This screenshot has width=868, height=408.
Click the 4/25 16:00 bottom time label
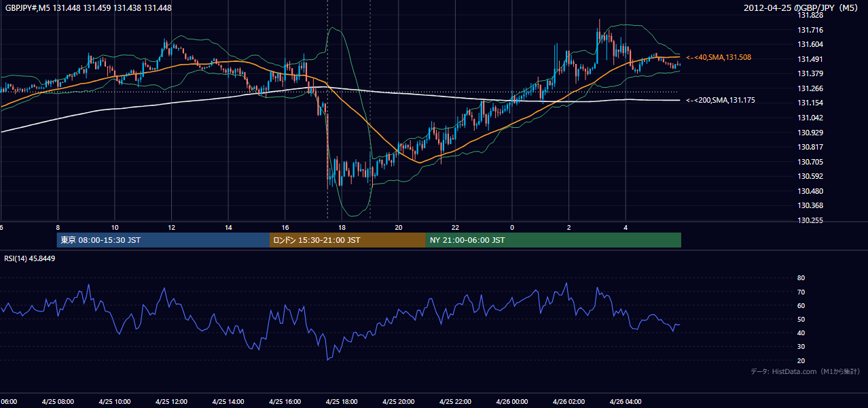pyautogui.click(x=285, y=402)
